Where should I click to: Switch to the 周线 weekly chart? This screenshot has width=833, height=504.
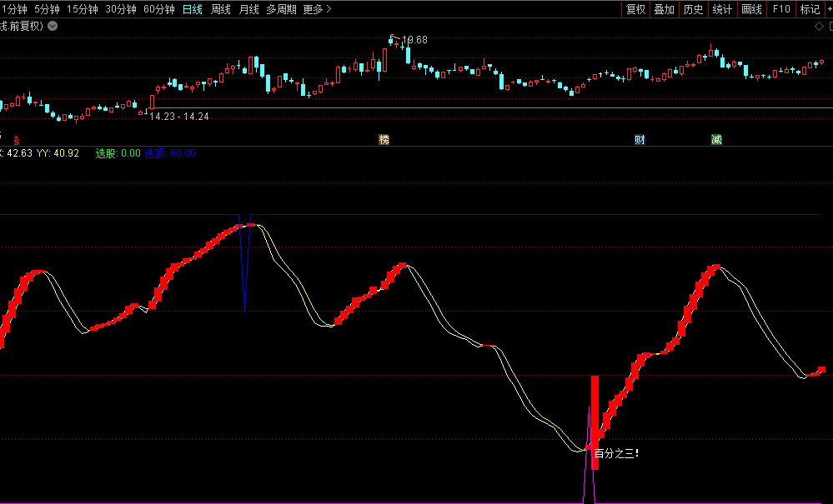220,9
